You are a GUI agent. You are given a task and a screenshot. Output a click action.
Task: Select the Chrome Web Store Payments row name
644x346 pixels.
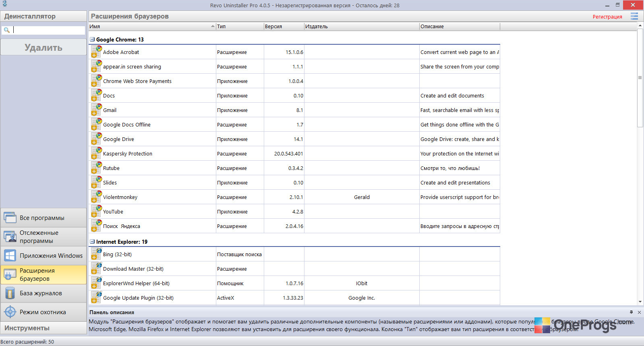tap(137, 81)
